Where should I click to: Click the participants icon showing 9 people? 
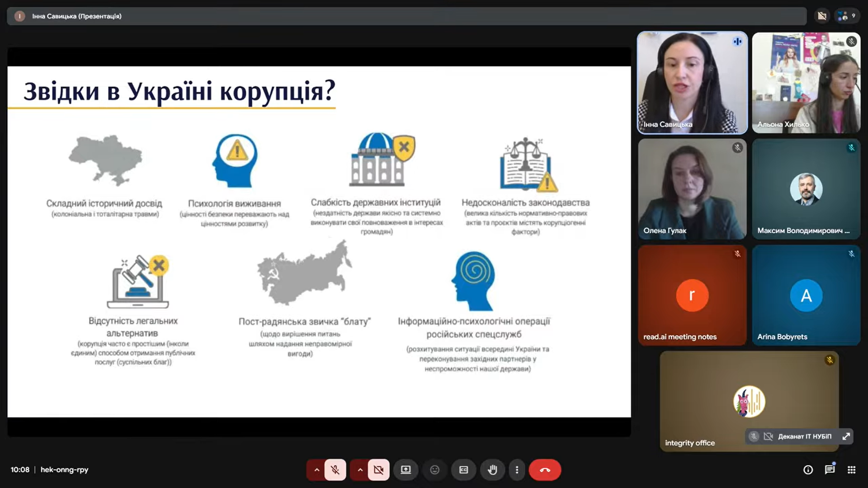847,16
